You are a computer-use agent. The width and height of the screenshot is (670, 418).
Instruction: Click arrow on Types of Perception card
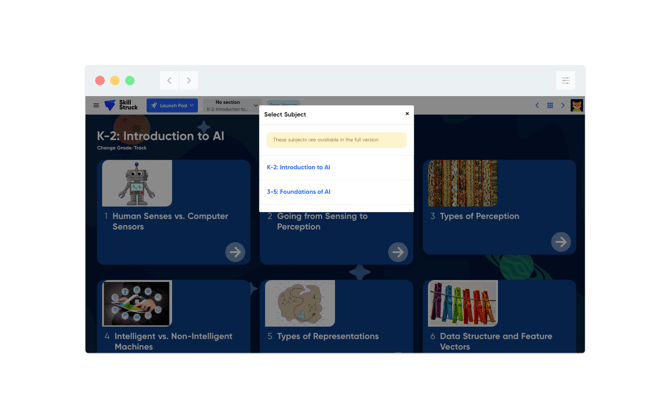(x=561, y=241)
